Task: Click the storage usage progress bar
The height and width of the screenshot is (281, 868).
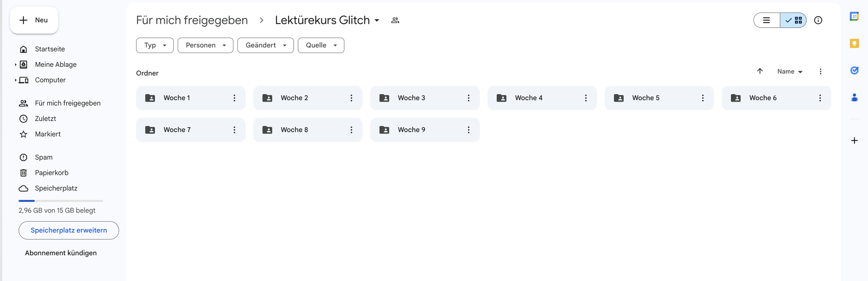Action: click(61, 200)
